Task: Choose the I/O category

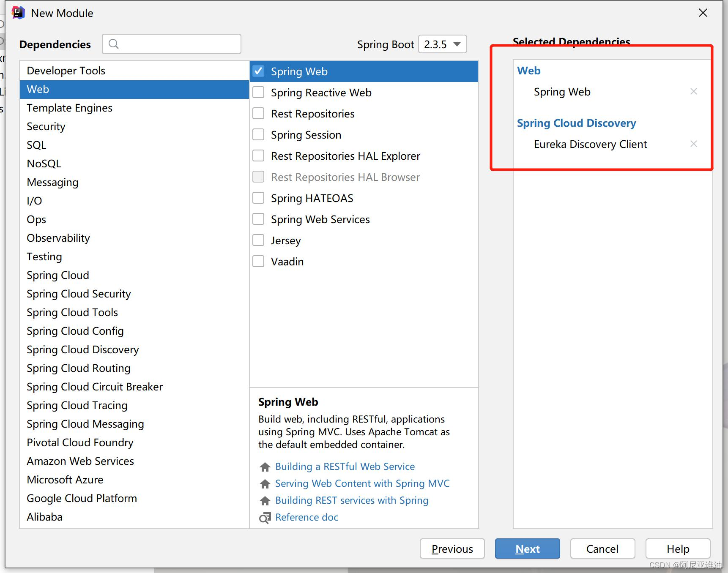Action: tap(134, 201)
